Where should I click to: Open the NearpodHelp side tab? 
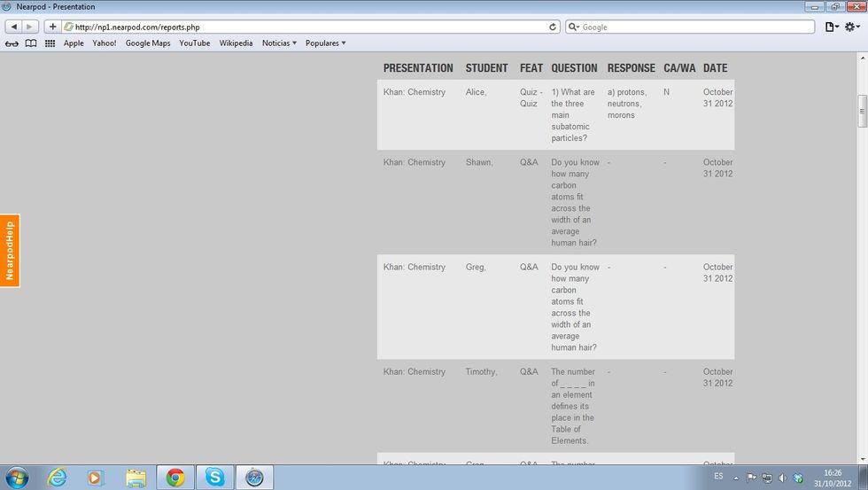pyautogui.click(x=10, y=250)
